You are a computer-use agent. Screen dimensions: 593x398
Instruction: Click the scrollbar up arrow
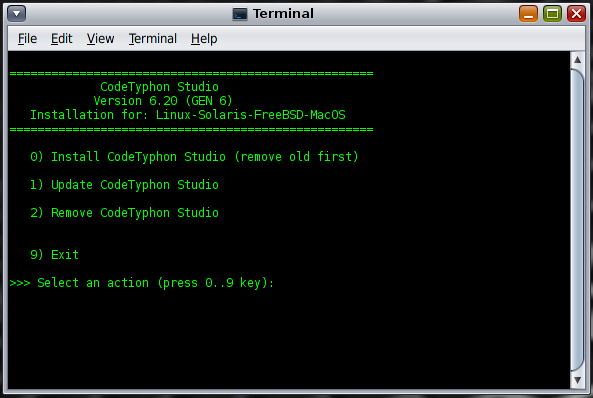coord(577,60)
